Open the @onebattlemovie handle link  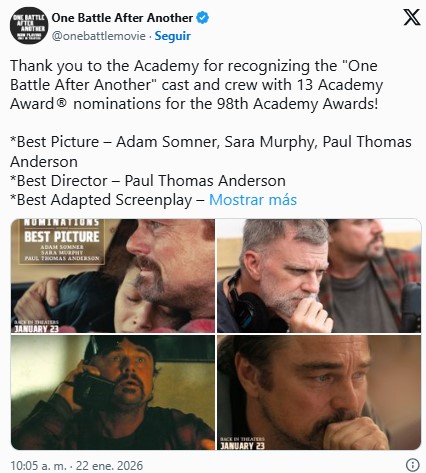pos(99,36)
